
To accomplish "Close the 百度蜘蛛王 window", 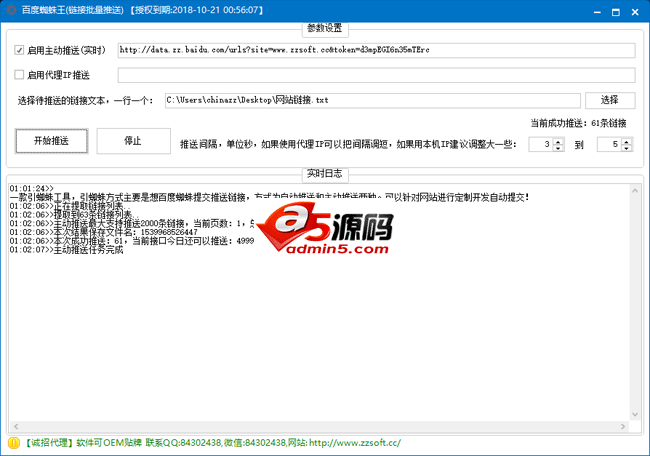I will [x=635, y=12].
